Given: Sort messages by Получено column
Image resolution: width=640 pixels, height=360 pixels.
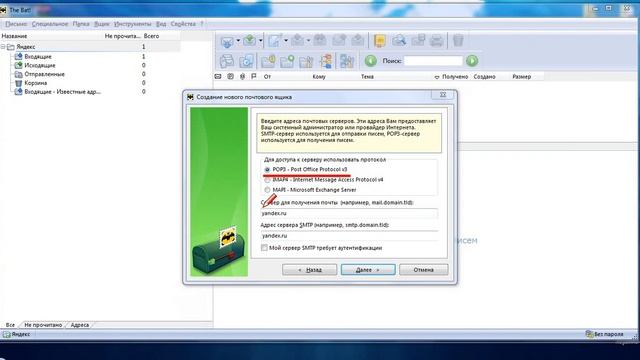Looking at the screenshot, I should (x=455, y=76).
